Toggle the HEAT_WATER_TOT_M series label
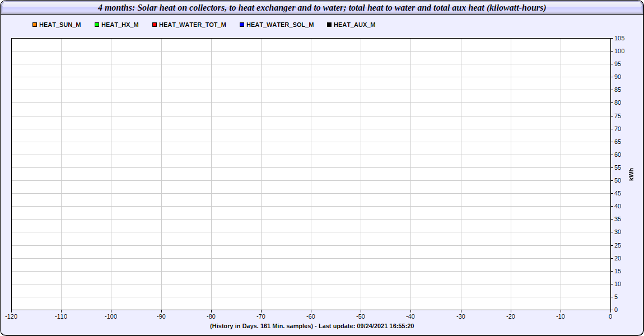The image size is (644, 336). 193,25
